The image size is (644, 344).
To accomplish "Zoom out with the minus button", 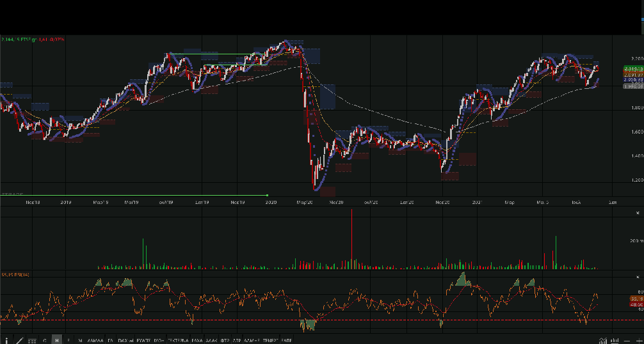I will point(626,340).
